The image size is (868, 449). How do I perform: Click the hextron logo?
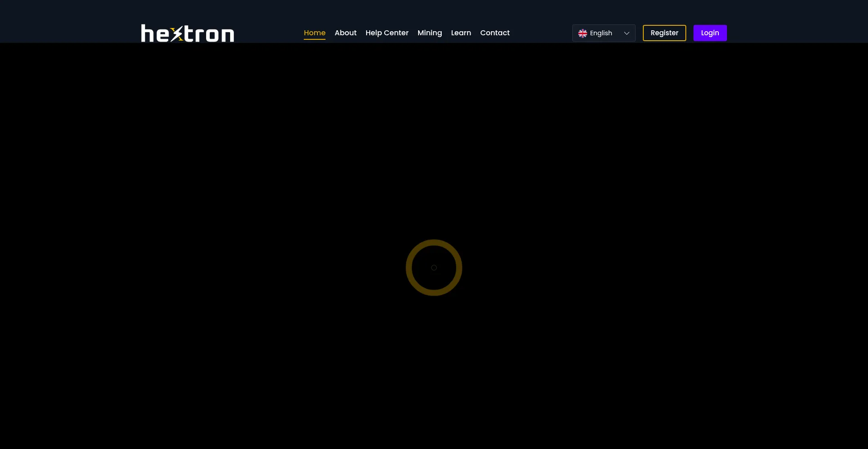point(187,33)
